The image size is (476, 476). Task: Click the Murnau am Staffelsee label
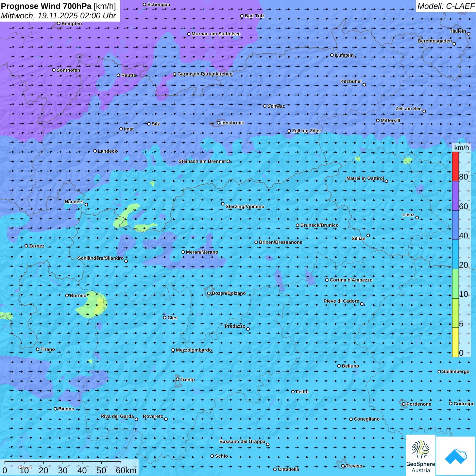pos(216,34)
